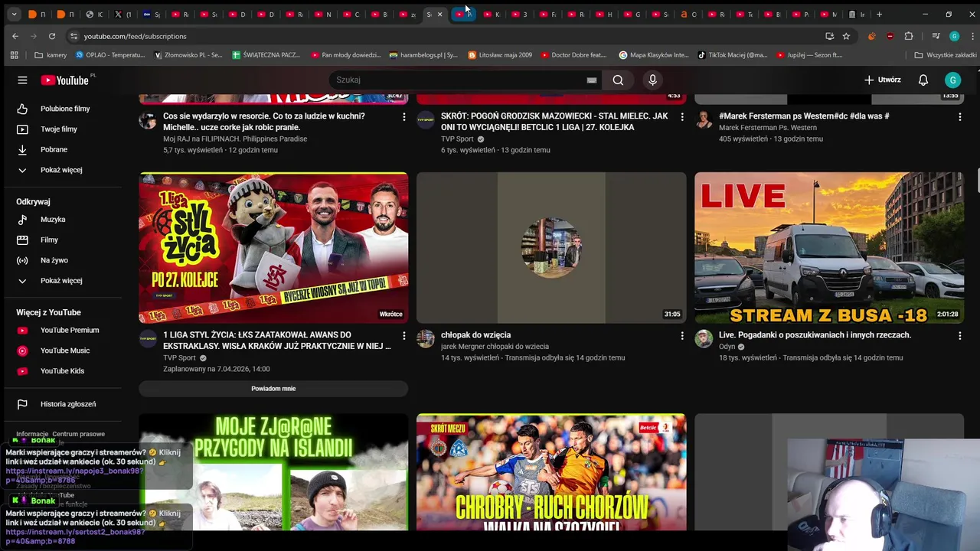Image resolution: width=980 pixels, height=551 pixels.
Task: Open tab search dropdown chevron
Action: point(15,15)
